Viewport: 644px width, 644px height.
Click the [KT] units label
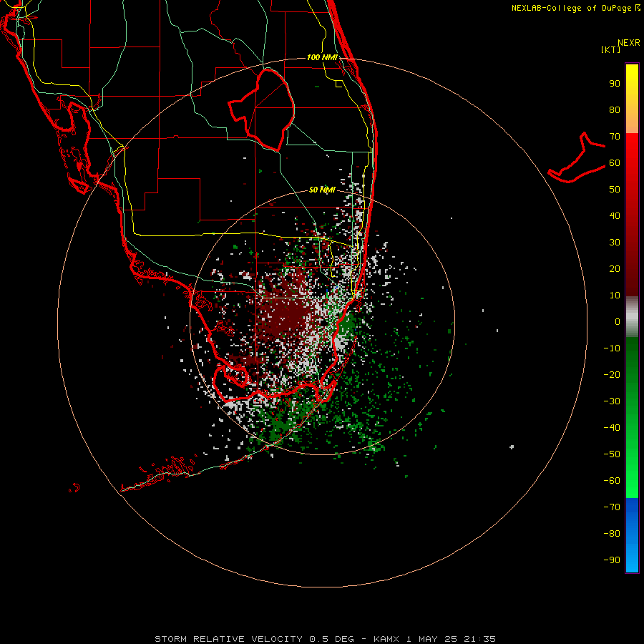click(x=610, y=49)
